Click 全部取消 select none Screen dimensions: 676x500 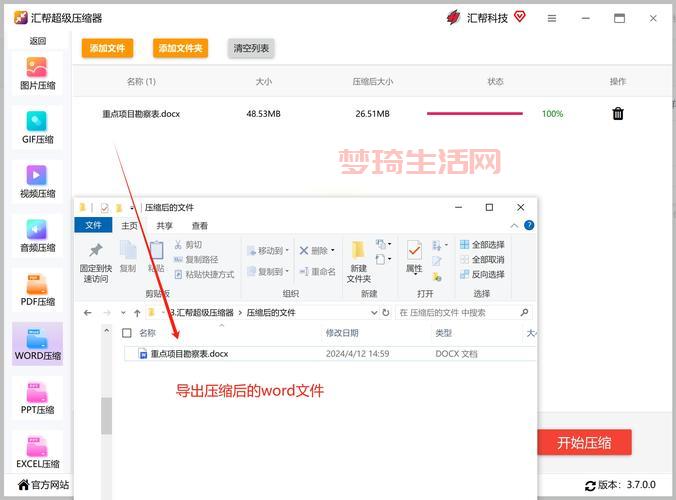pyautogui.click(x=482, y=259)
